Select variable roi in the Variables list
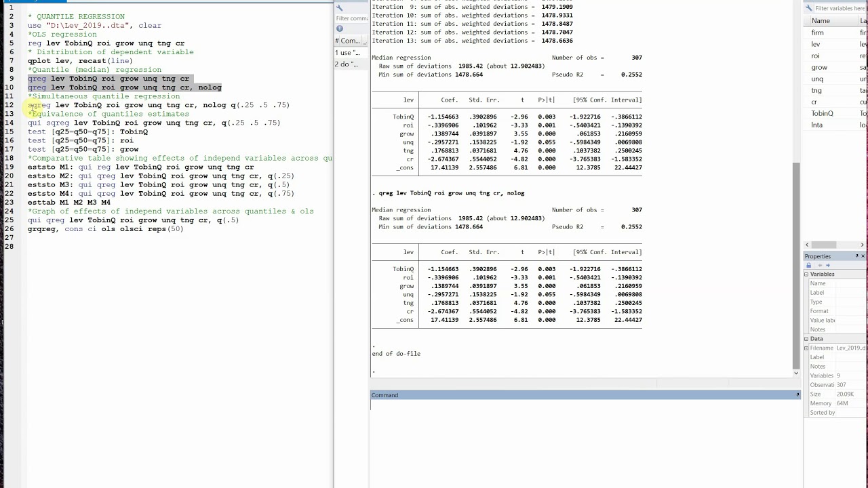This screenshot has height=488, width=868. [835, 56]
